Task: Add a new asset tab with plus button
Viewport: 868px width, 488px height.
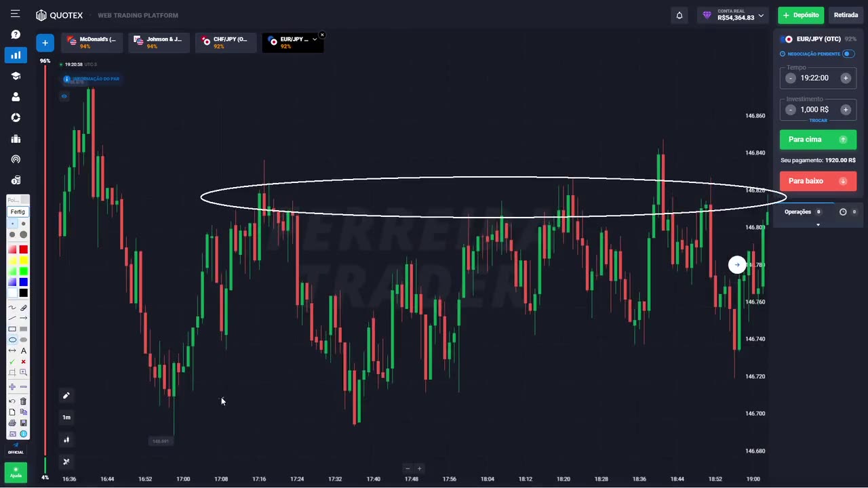Action: tap(45, 43)
